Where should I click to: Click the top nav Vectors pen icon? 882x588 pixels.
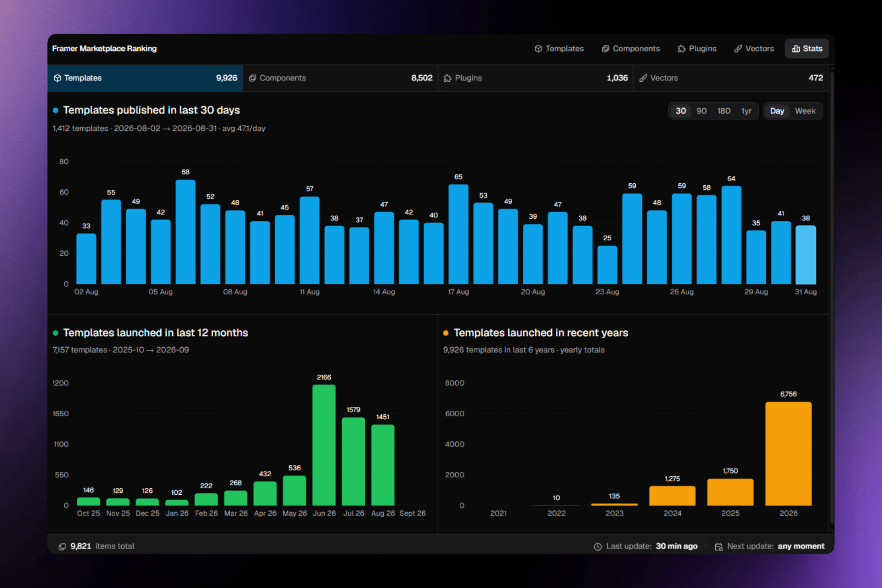(x=738, y=49)
